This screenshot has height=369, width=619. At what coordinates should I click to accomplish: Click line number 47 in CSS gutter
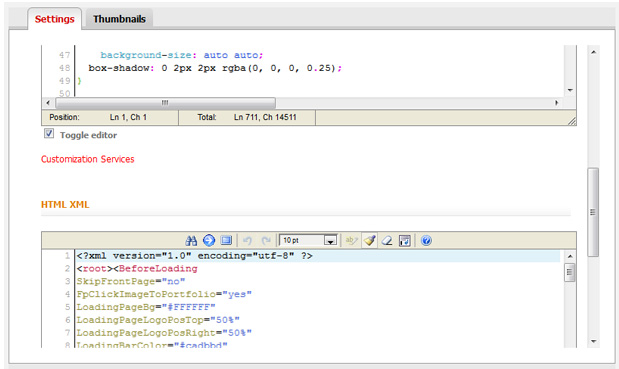(65, 55)
